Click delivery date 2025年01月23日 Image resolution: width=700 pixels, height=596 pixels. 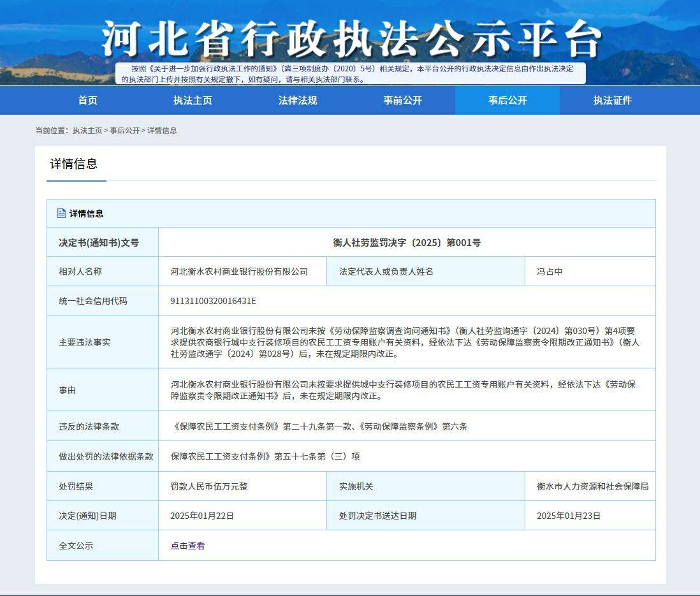pyautogui.click(x=568, y=516)
